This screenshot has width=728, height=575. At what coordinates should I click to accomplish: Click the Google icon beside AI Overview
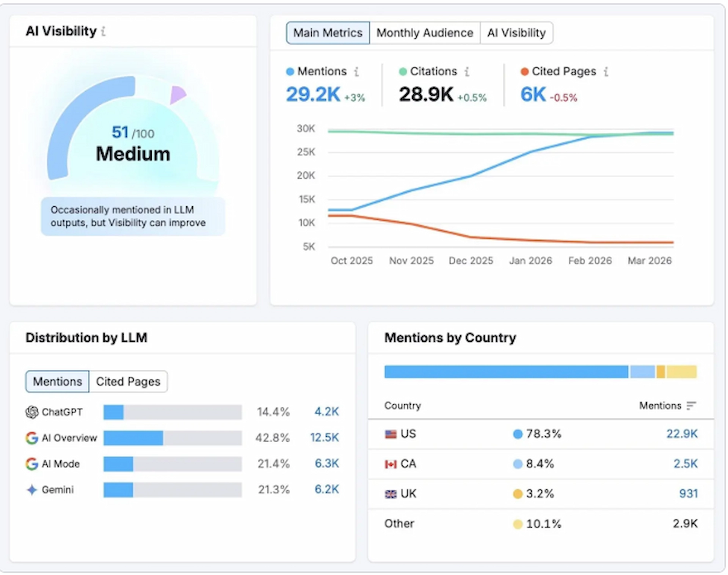click(32, 438)
